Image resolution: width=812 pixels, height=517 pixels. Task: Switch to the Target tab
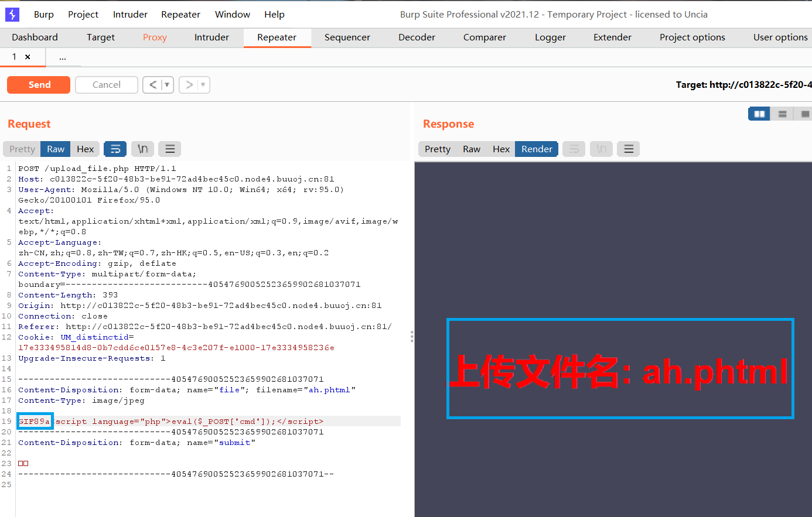(101, 37)
